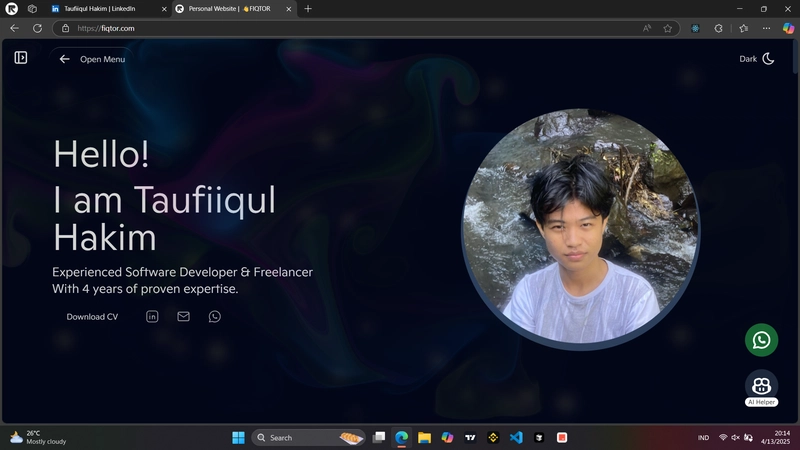Refresh the page with reload button
This screenshot has width=800, height=450.
click(x=37, y=29)
